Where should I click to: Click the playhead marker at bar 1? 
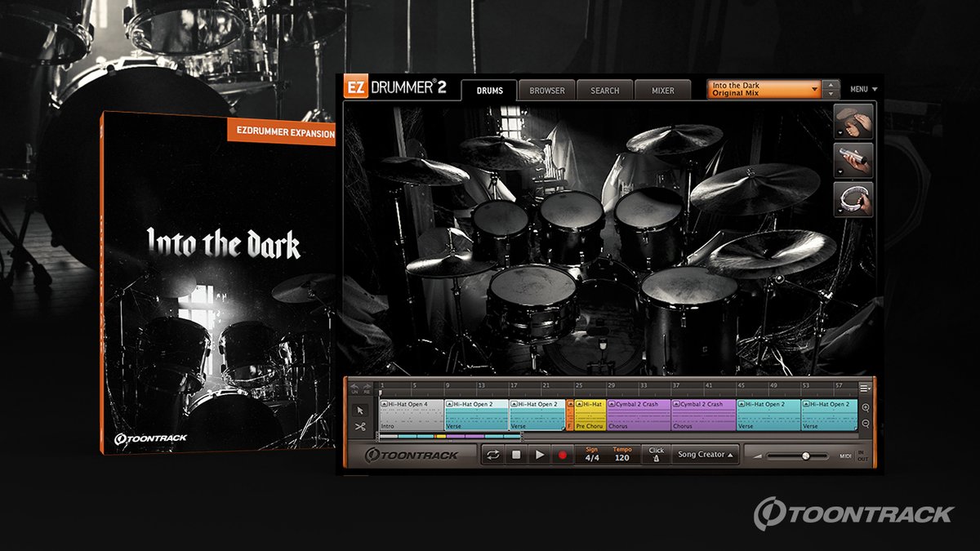tap(381, 393)
